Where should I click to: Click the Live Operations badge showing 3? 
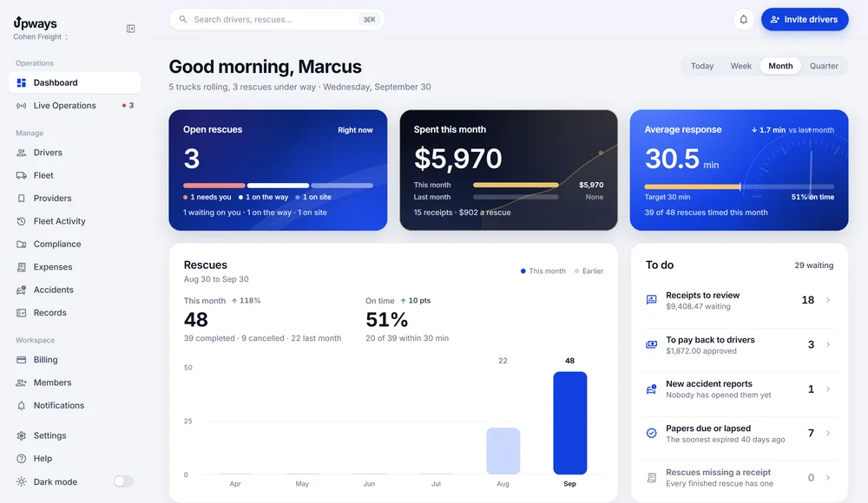pos(128,106)
